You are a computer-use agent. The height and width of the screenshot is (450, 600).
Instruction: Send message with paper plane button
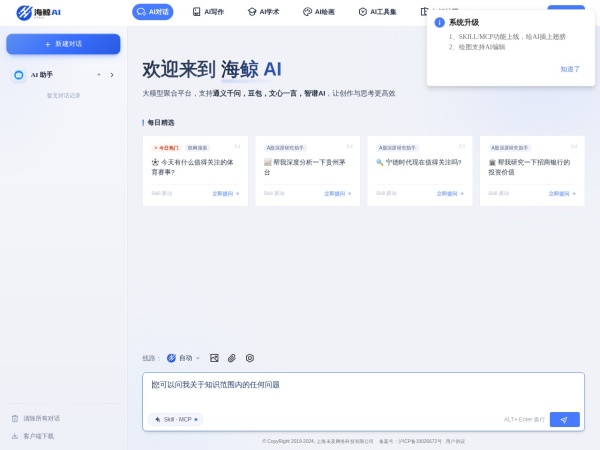[564, 419]
